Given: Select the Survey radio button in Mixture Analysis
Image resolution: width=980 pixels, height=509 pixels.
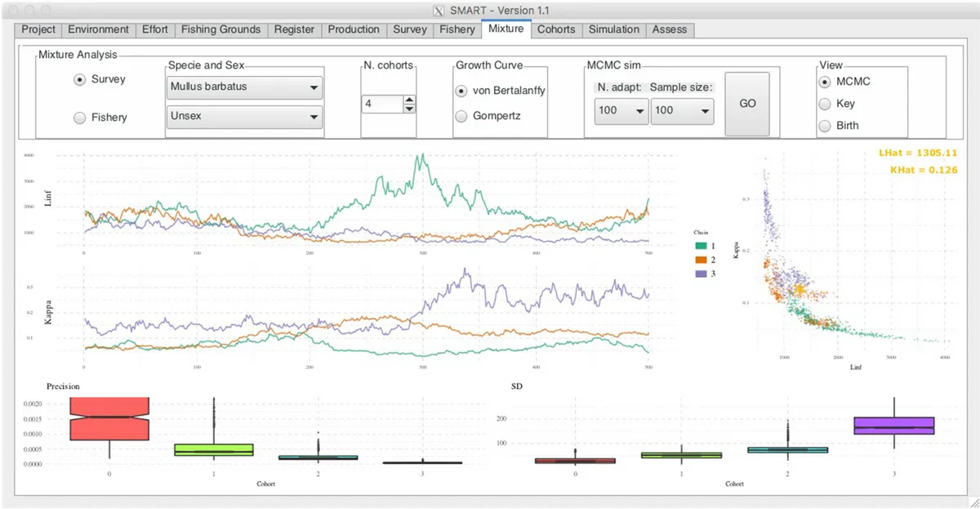Looking at the screenshot, I should pos(79,79).
